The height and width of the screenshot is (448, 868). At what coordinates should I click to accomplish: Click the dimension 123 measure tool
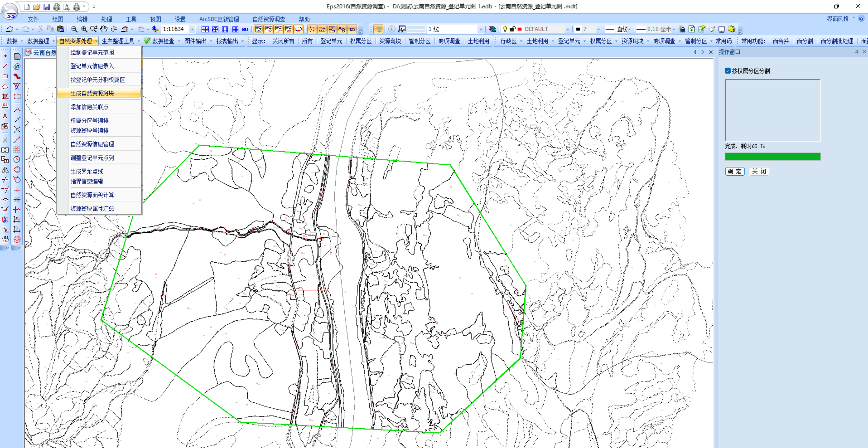click(x=5, y=106)
